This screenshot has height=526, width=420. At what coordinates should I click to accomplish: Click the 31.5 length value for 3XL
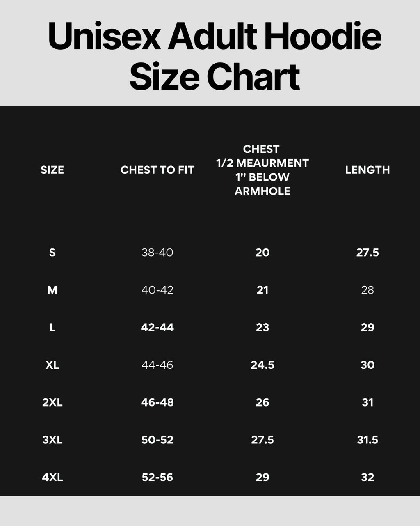coord(367,440)
